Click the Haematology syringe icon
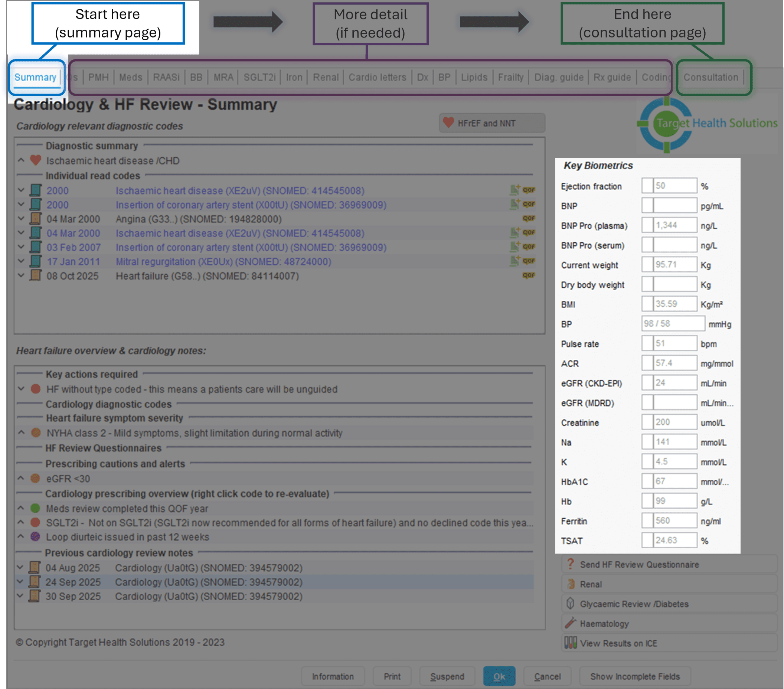The height and width of the screenshot is (689, 784). [x=570, y=623]
